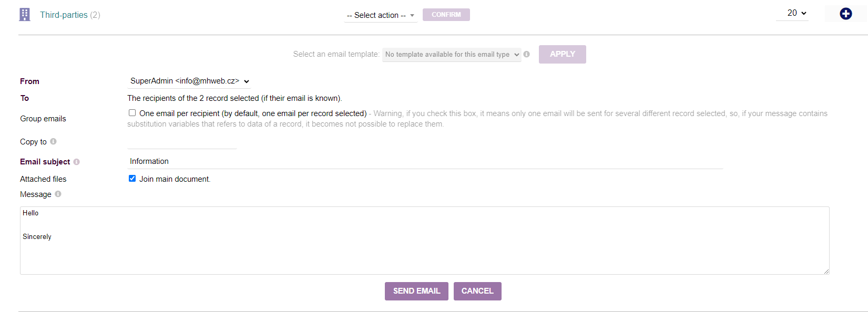This screenshot has width=868, height=312.
Task: Click the message textarea resize grip handle
Action: (x=826, y=271)
